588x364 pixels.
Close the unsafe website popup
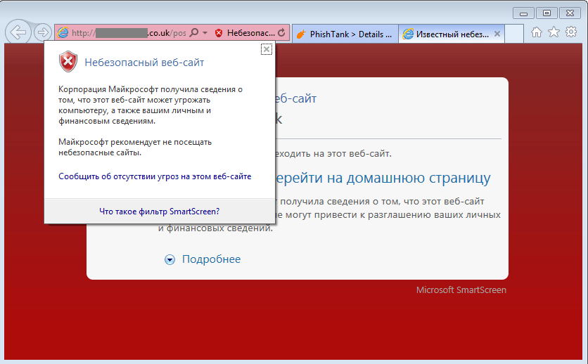point(266,48)
